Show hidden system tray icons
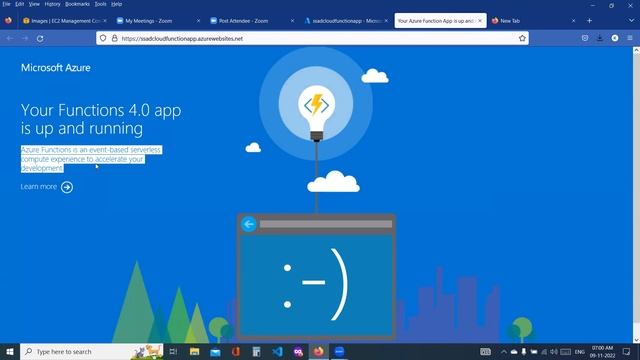The height and width of the screenshot is (360, 640). pyautogui.click(x=504, y=351)
